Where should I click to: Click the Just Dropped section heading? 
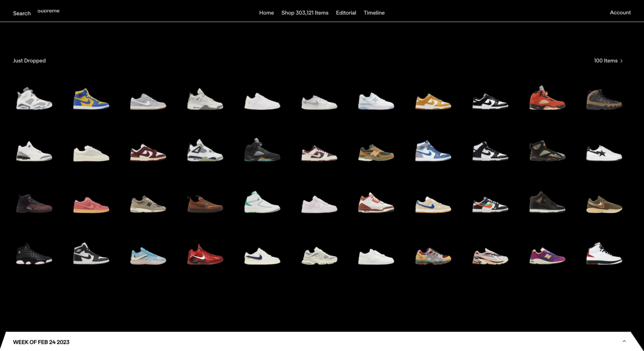click(29, 61)
